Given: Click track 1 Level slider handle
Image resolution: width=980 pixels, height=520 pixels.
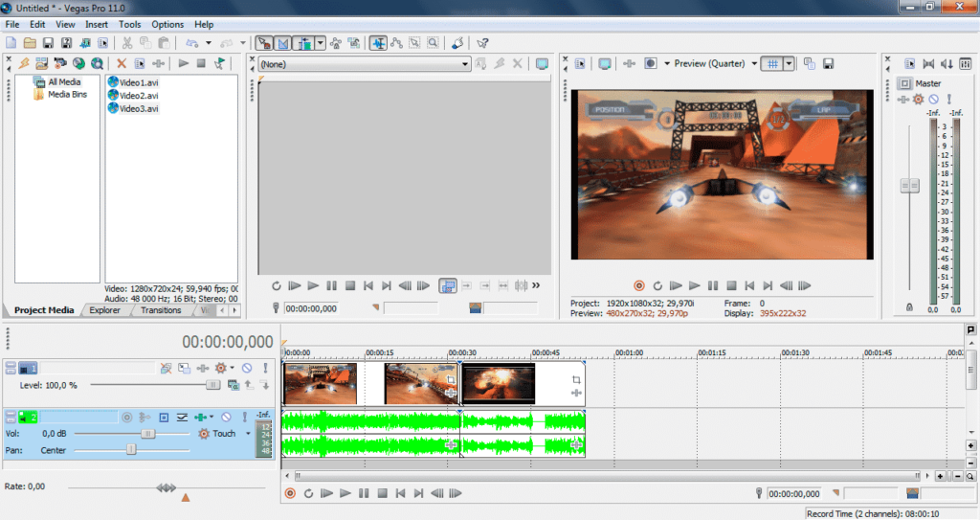Looking at the screenshot, I should pyautogui.click(x=213, y=385).
